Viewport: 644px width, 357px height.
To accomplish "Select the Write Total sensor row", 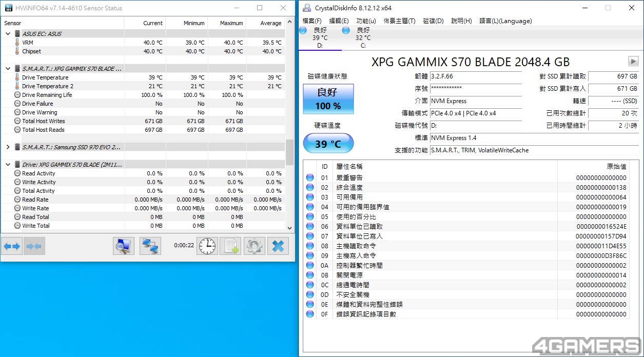I will [x=143, y=226].
